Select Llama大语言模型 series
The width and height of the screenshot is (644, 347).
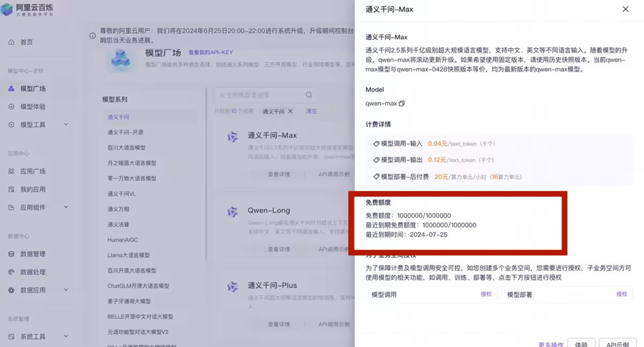(x=128, y=256)
